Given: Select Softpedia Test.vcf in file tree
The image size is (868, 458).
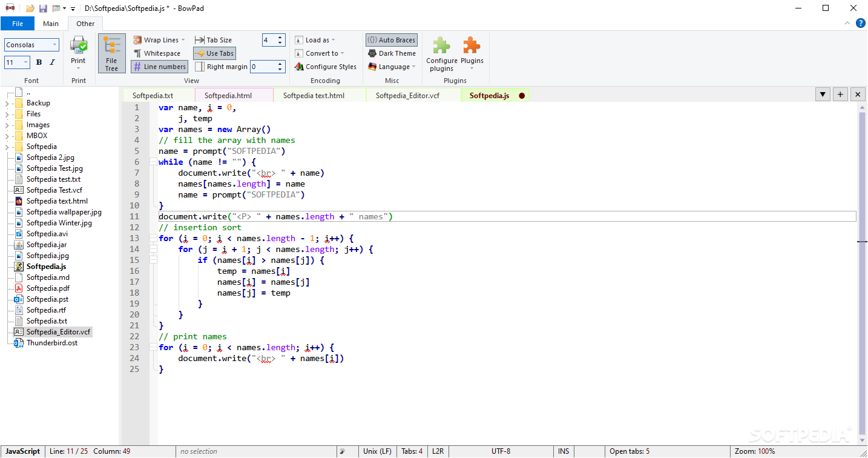Looking at the screenshot, I should (54, 190).
